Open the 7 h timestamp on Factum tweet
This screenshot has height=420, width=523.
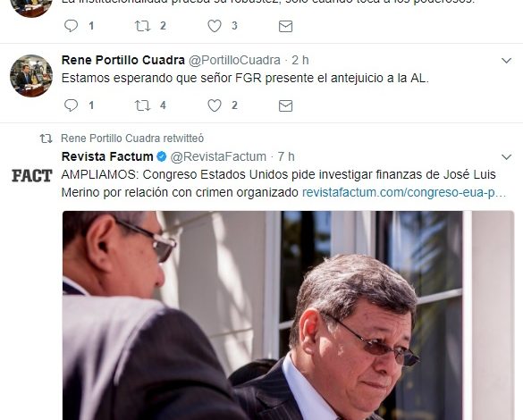pos(286,156)
